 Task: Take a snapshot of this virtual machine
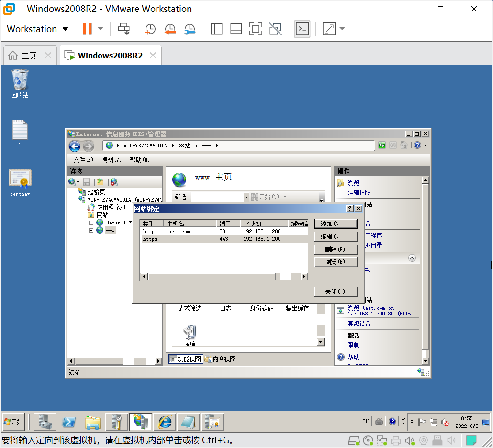point(150,29)
